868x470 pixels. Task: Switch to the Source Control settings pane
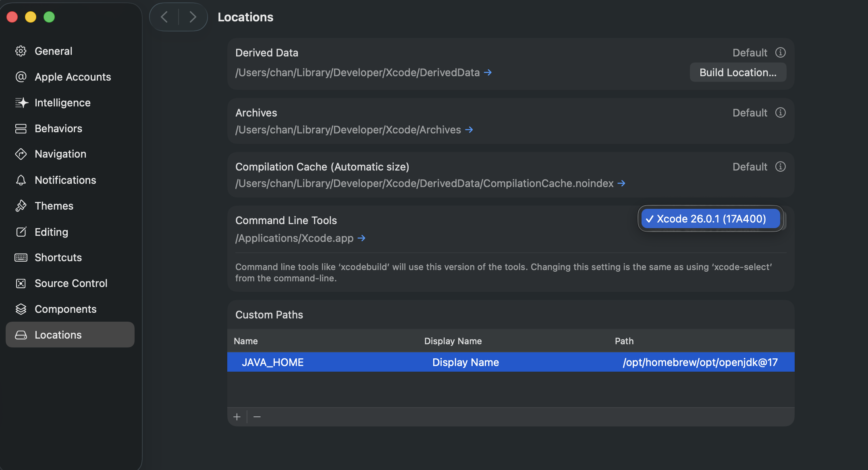tap(71, 283)
